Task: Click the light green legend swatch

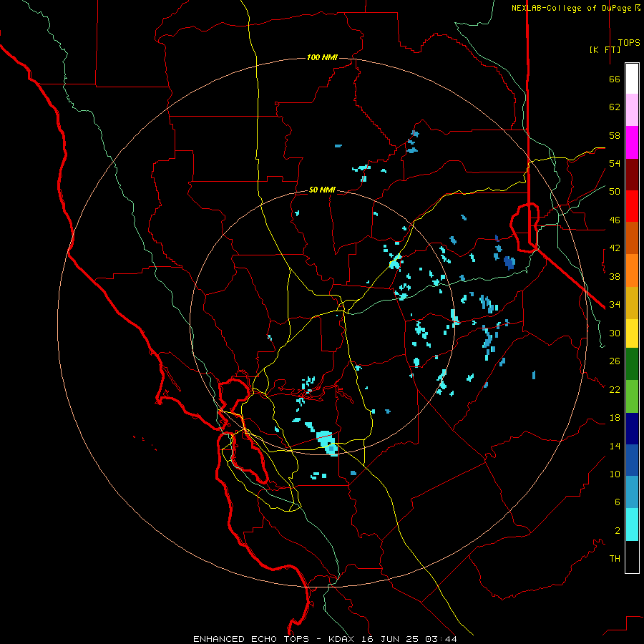Action: tap(632, 396)
